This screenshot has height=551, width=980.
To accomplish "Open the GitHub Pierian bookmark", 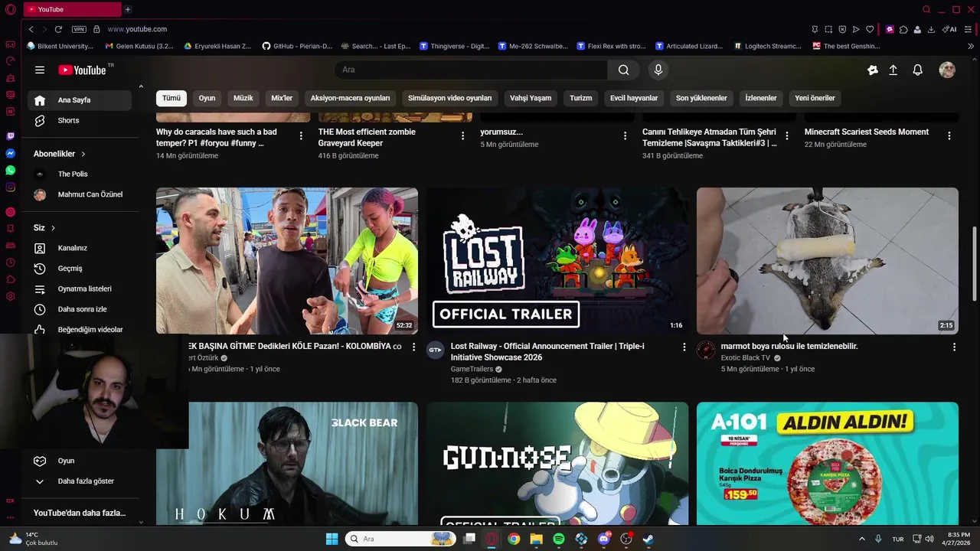I will coord(297,46).
